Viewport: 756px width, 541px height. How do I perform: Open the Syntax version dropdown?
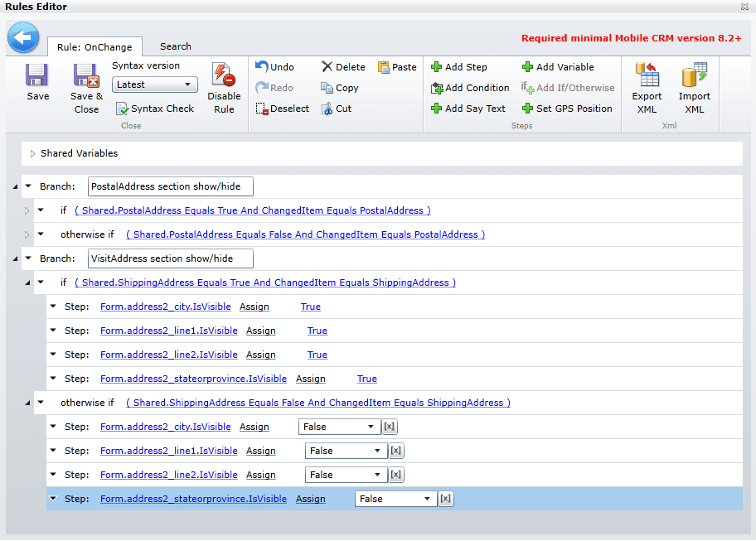(x=155, y=85)
